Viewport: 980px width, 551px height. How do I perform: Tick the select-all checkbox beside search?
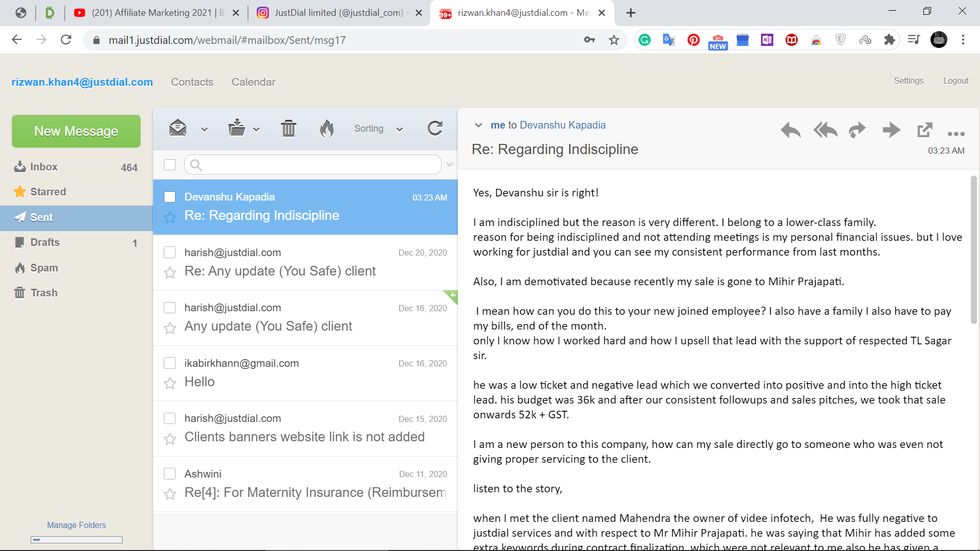tap(170, 165)
